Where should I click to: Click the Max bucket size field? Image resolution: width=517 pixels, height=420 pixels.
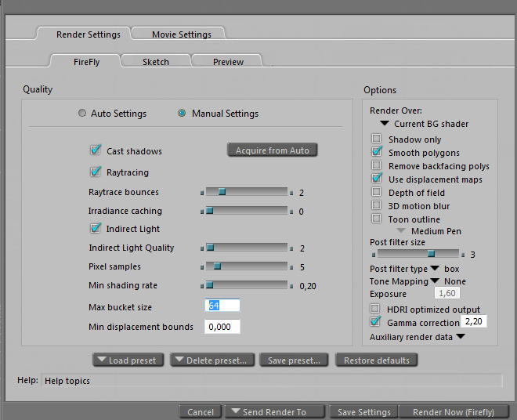(x=222, y=306)
